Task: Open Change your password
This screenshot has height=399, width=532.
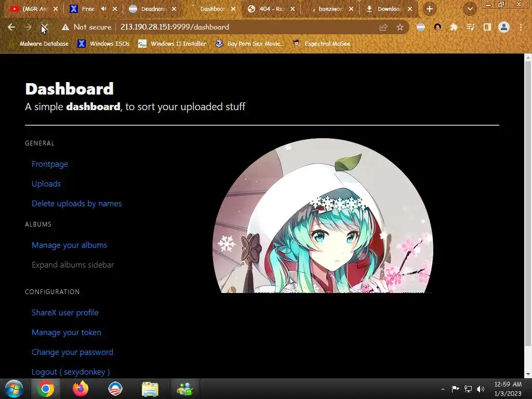Action: 72,352
